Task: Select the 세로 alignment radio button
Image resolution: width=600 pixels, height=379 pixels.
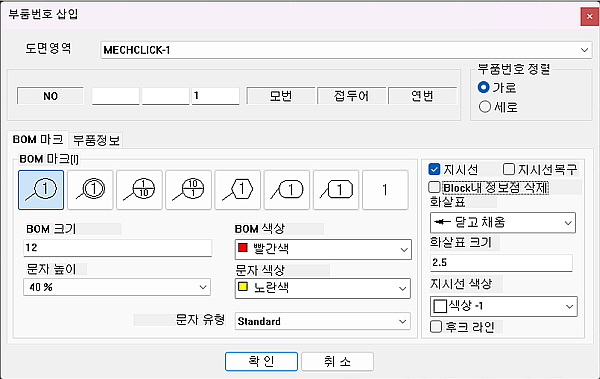Action: click(x=484, y=106)
